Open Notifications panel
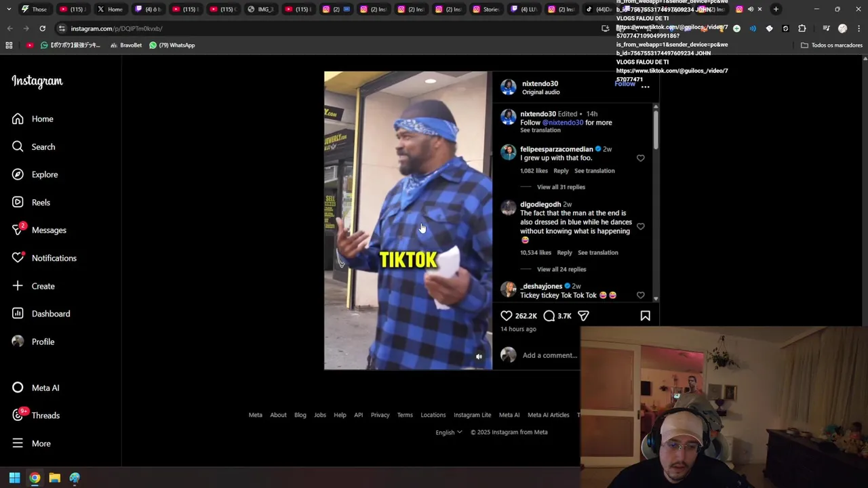Screen dimensions: 868x488 coord(44,258)
